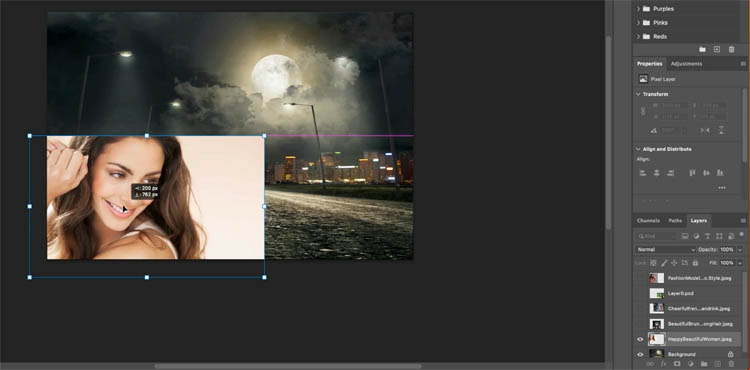Switch to the Channels tab

(x=649, y=221)
